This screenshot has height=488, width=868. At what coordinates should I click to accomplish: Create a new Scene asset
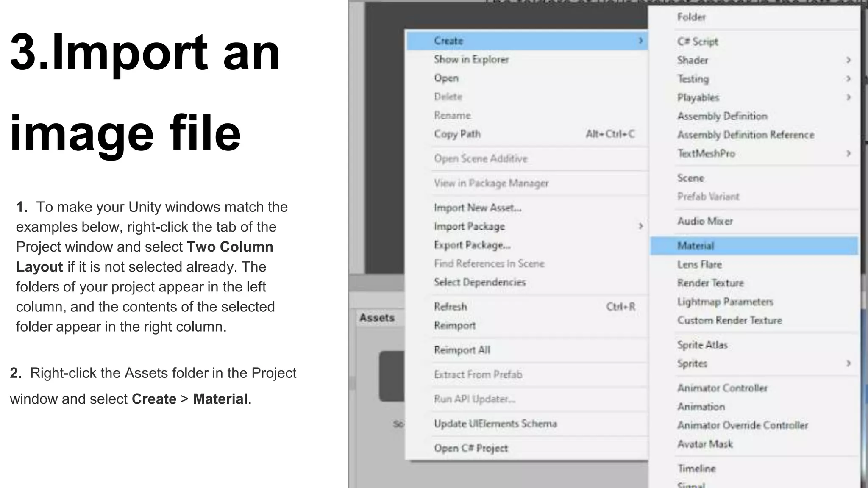pos(754,178)
